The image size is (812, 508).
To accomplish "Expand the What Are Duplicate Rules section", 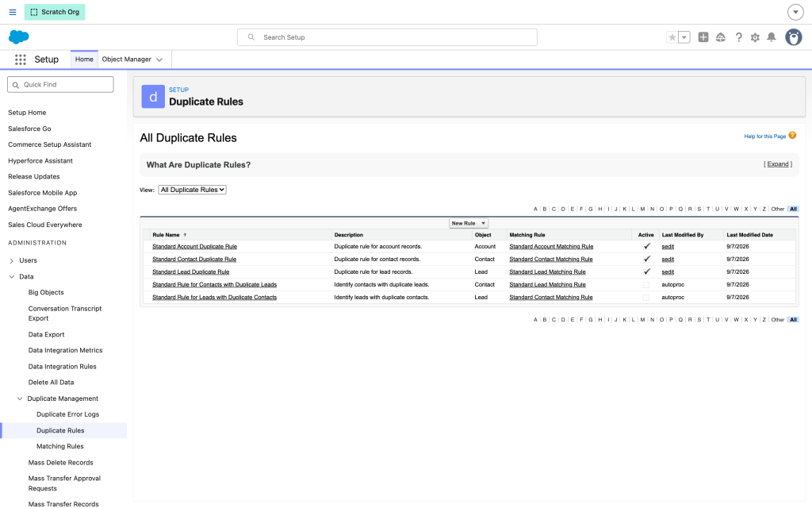I will (x=778, y=164).
